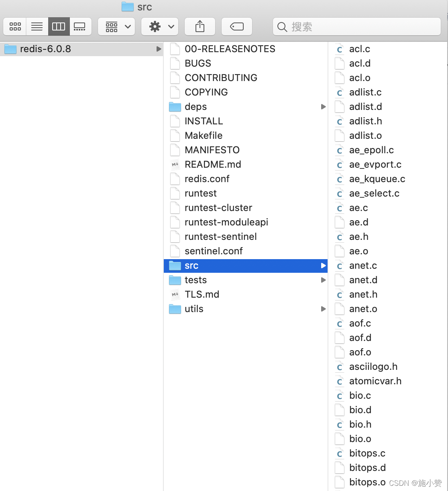
Task: Select the runtest-cluster file
Action: [246, 208]
